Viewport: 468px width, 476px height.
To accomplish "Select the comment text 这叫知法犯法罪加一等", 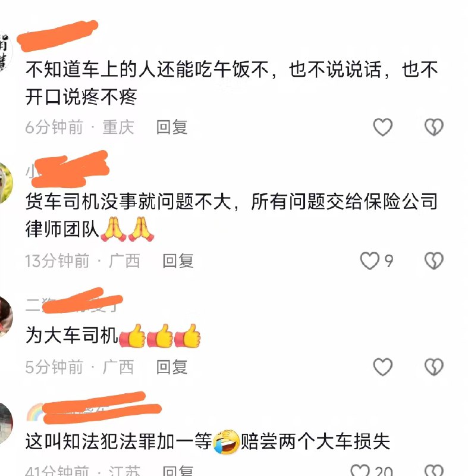I will (118, 441).
